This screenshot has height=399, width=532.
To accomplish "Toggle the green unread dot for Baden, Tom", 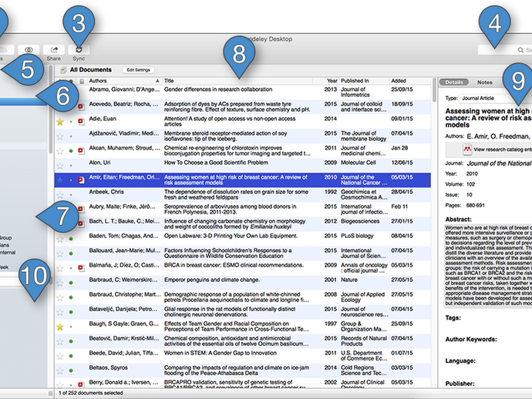I will click(71, 239).
